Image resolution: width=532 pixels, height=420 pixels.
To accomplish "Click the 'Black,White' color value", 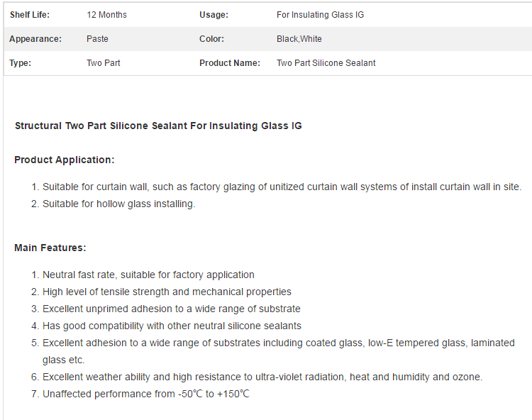I will pos(299,39).
